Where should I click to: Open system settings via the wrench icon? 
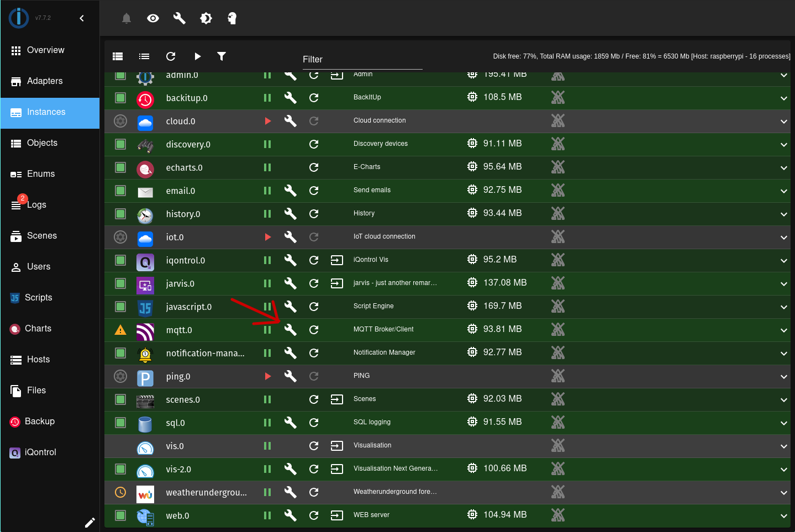click(179, 18)
